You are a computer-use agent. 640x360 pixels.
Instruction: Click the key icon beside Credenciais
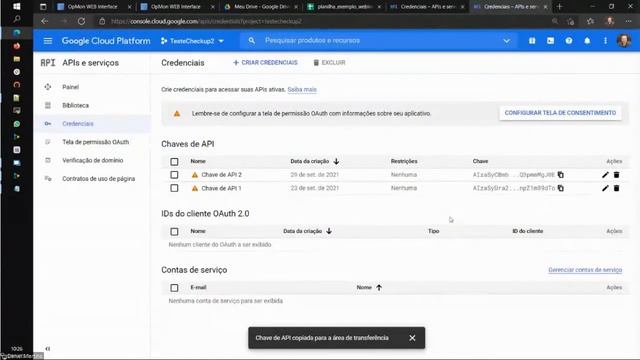tap(48, 124)
